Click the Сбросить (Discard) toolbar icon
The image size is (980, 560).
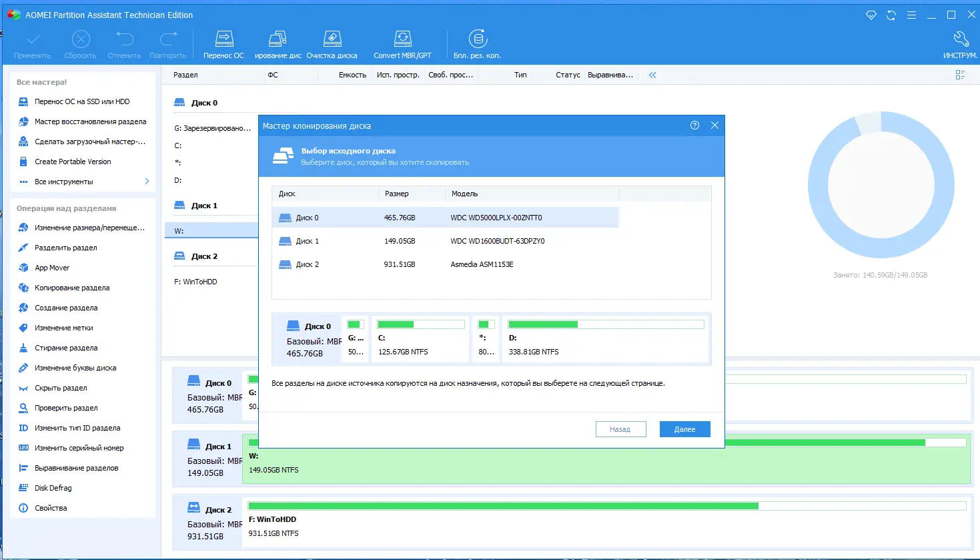click(81, 39)
